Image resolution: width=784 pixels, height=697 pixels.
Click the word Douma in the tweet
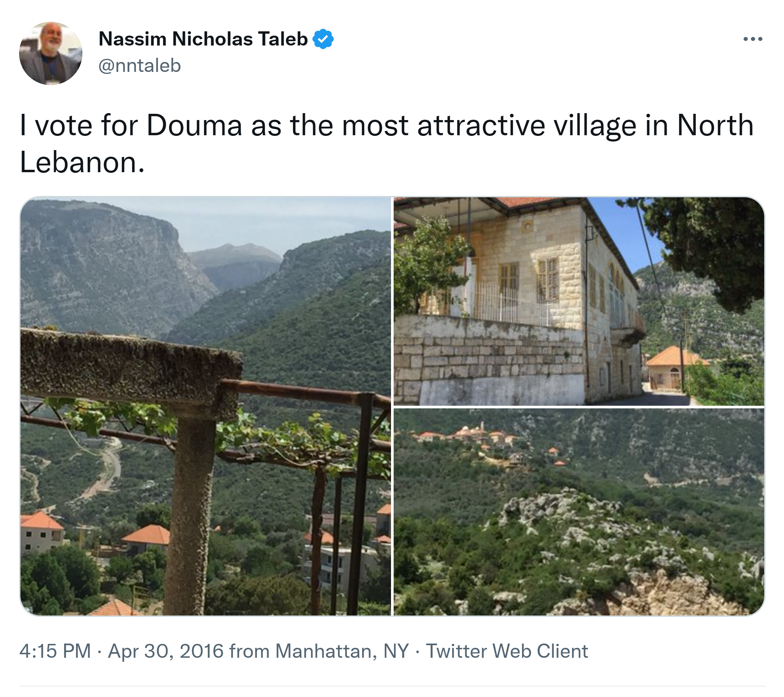tap(194, 125)
